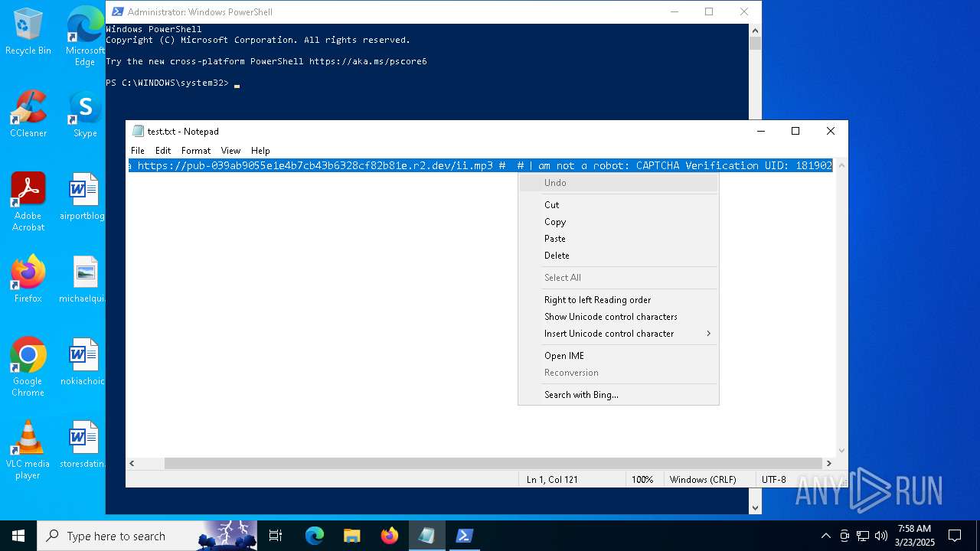
Task: Select Search with Bing in context menu
Action: click(619, 395)
